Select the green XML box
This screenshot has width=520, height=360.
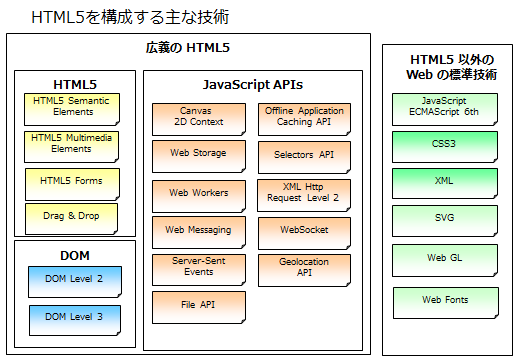pyautogui.click(x=445, y=183)
